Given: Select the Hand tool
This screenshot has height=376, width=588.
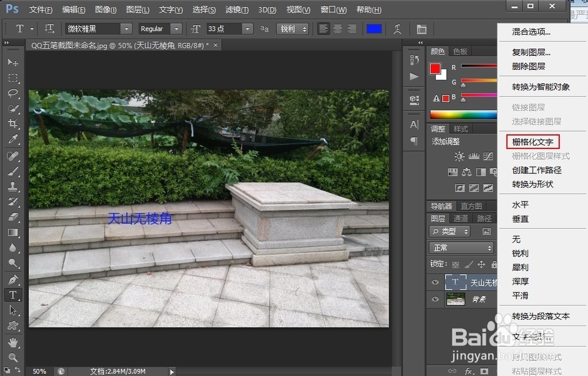Looking at the screenshot, I should [13, 342].
